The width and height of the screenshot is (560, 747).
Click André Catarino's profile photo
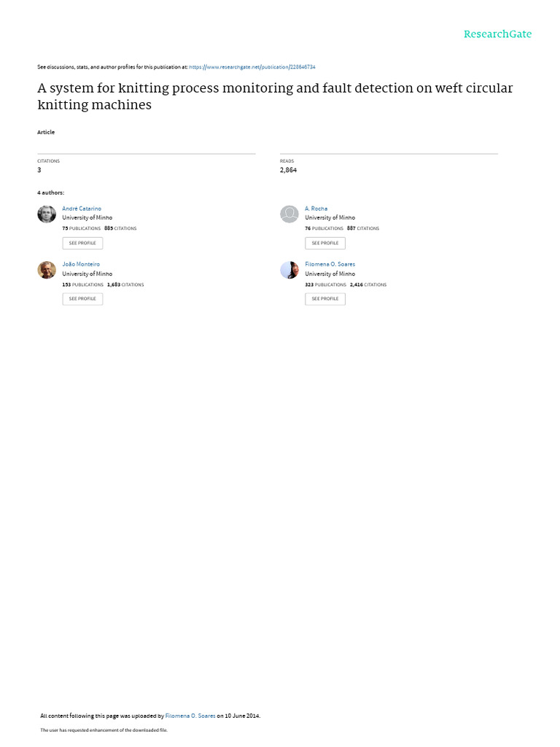pyautogui.click(x=47, y=214)
